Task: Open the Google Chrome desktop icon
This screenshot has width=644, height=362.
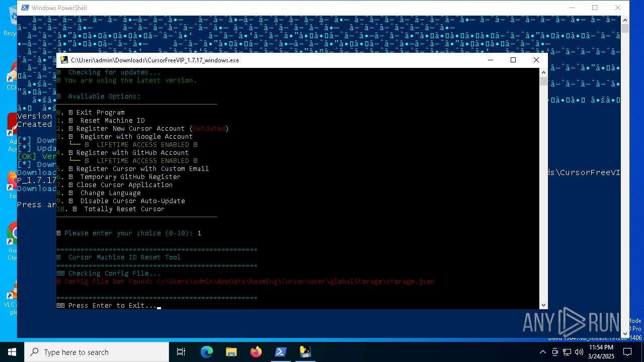Action: [x=12, y=241]
